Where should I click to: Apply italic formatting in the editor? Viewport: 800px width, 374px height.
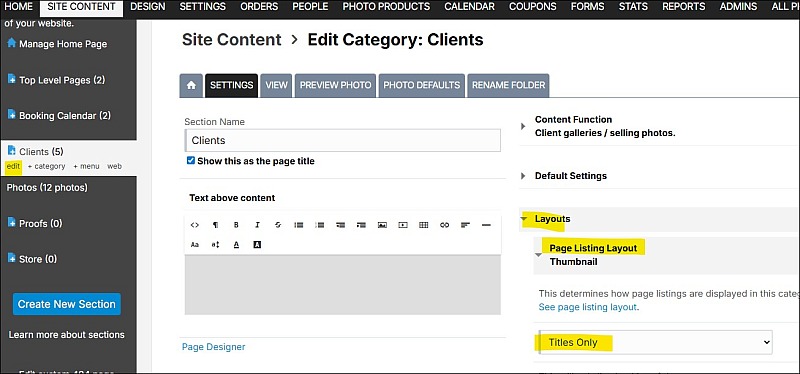pyautogui.click(x=257, y=225)
